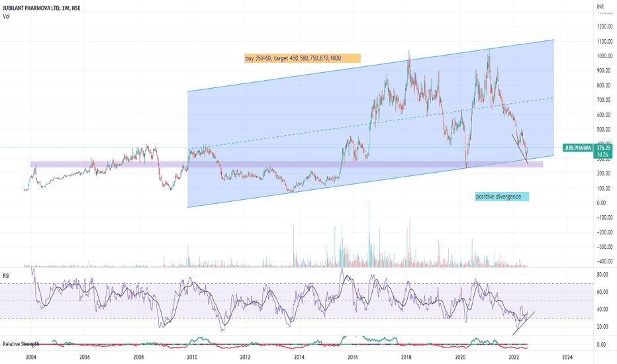
Task: Click the 1100.00 price axis label
Action: [605, 41]
